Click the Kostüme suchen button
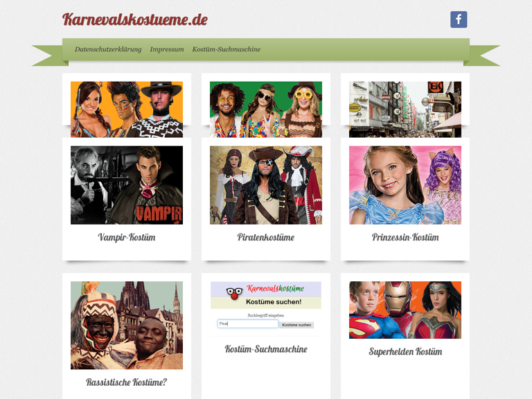Image resolution: width=532 pixels, height=399 pixels. pyautogui.click(x=296, y=325)
